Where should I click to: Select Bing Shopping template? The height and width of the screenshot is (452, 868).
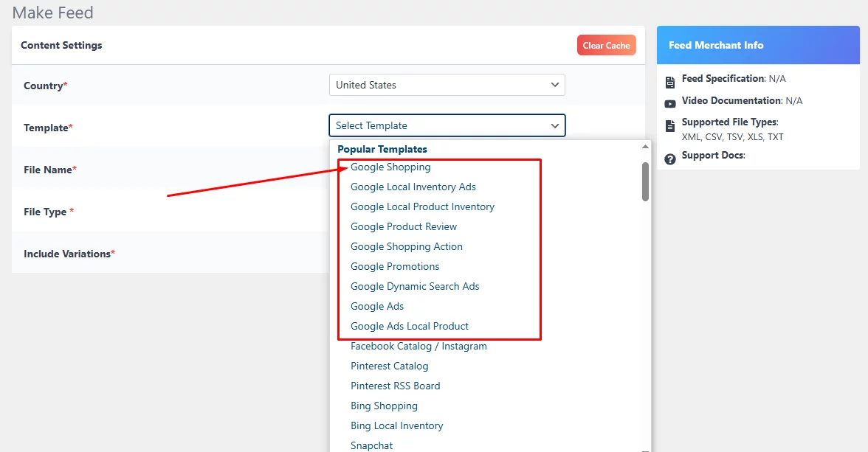coord(384,406)
